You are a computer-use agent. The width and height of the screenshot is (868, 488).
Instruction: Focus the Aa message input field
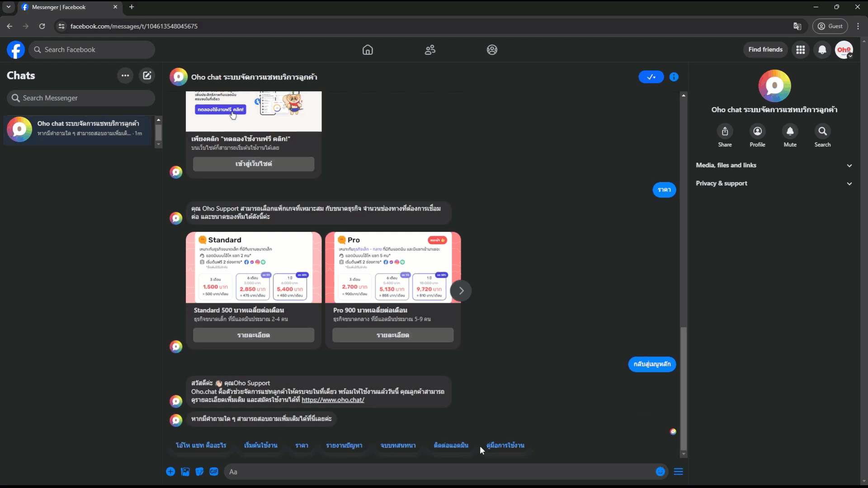[x=439, y=472]
